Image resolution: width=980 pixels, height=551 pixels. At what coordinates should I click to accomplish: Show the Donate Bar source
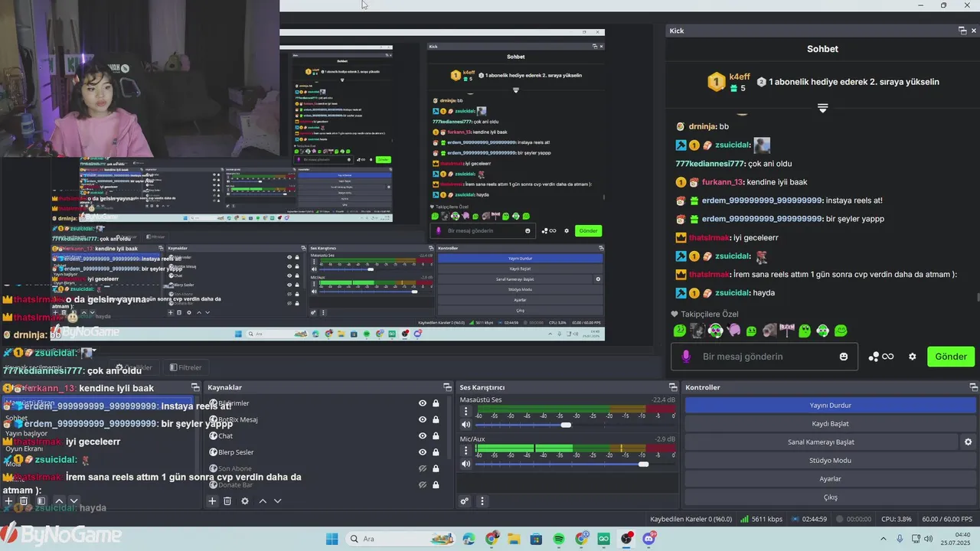point(423,485)
